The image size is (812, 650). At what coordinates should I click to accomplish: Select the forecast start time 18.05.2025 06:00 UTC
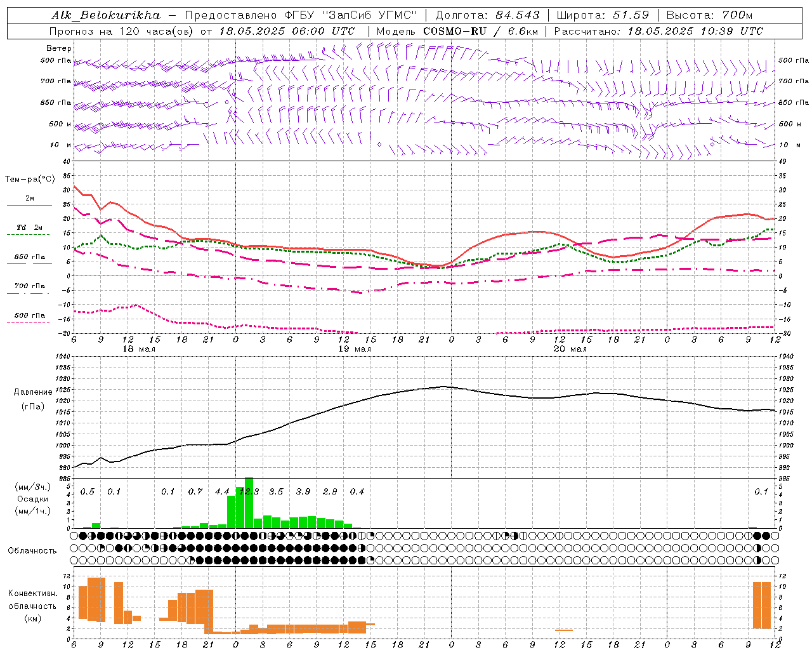coord(287,31)
